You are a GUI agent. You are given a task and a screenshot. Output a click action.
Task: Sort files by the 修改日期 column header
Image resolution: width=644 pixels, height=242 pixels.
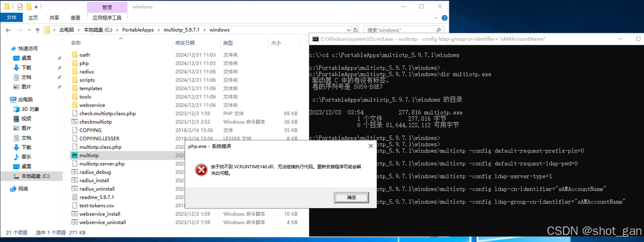click(x=185, y=43)
